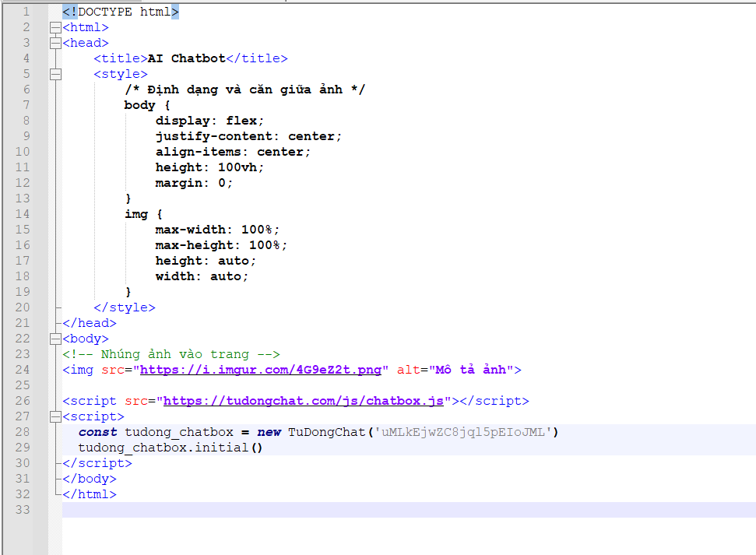The height and width of the screenshot is (555, 756).
Task: Click the img 'src' attribute name
Action: [x=112, y=370]
